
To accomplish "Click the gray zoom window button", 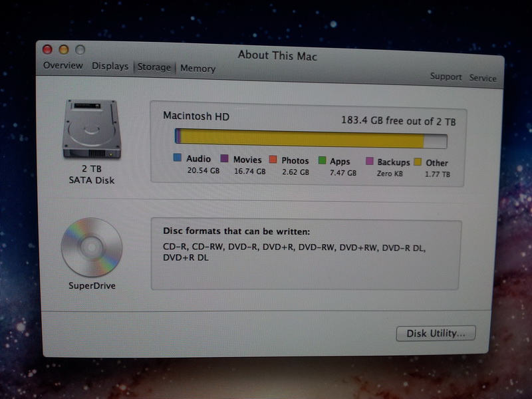I will 80,51.
